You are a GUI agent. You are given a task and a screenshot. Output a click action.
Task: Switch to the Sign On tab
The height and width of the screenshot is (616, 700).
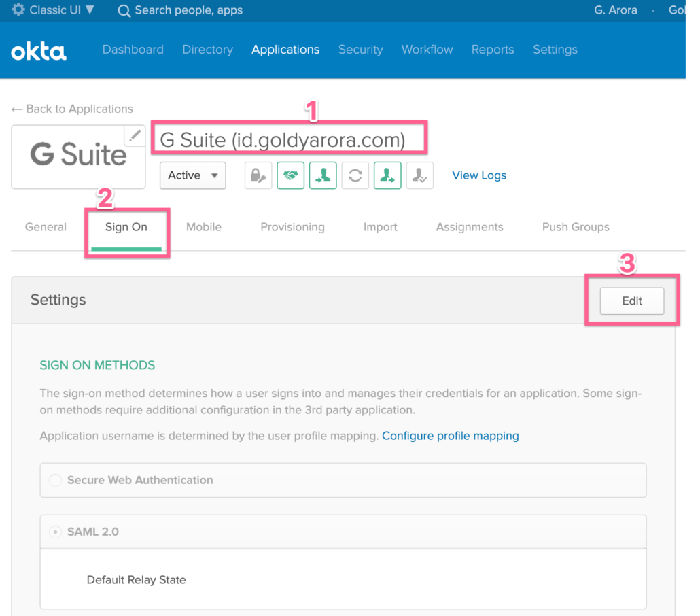click(126, 227)
